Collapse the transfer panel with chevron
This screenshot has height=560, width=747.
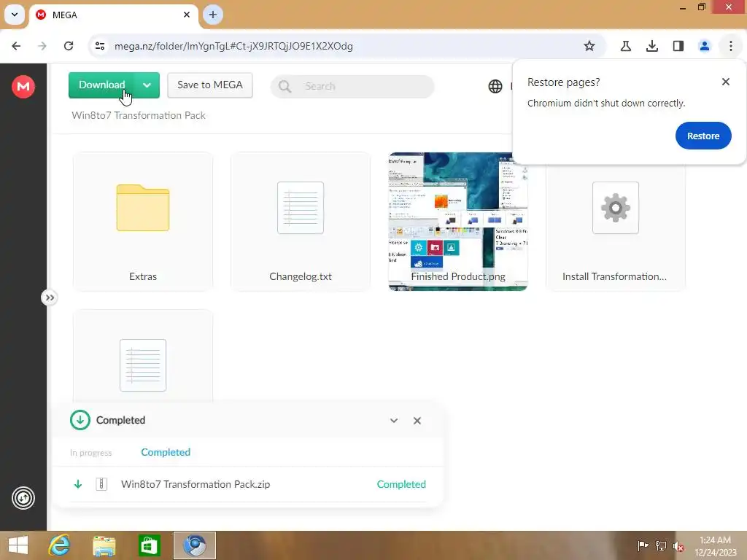pyautogui.click(x=394, y=421)
